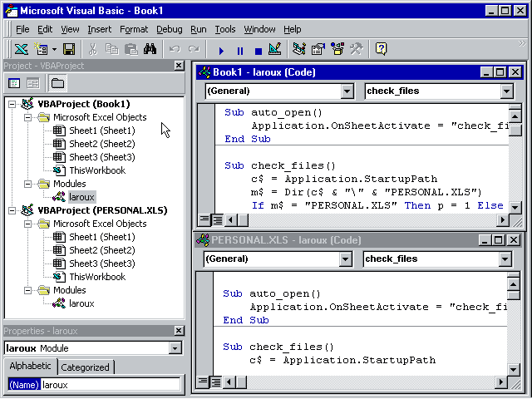Click the Find binoculars icon
The width and height of the screenshot is (532, 399).
coord(150,49)
